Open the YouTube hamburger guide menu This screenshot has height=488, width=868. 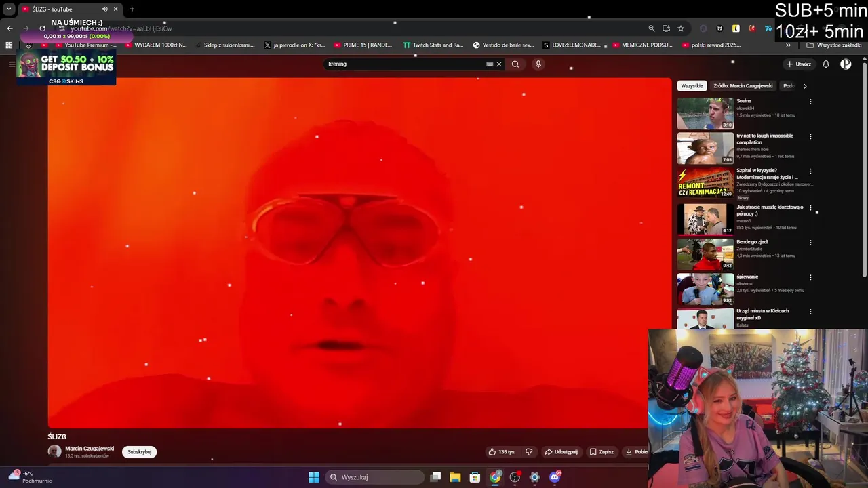(x=12, y=64)
